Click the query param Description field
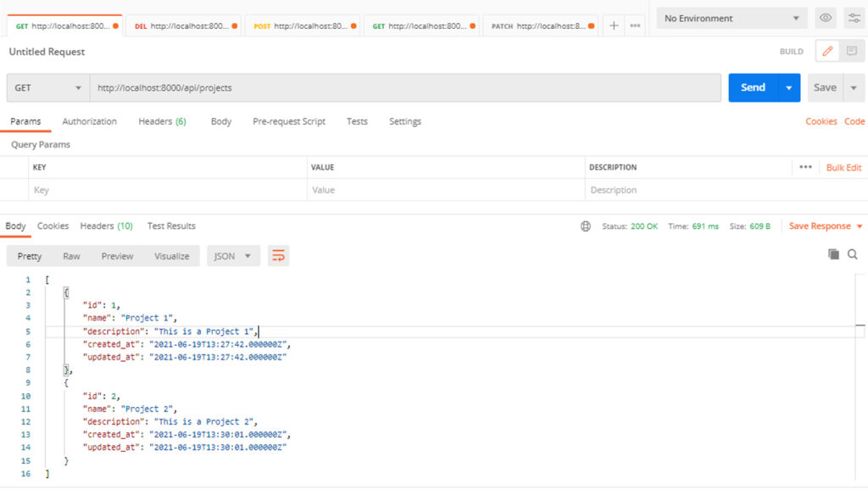This screenshot has height=490, width=868. pos(726,190)
